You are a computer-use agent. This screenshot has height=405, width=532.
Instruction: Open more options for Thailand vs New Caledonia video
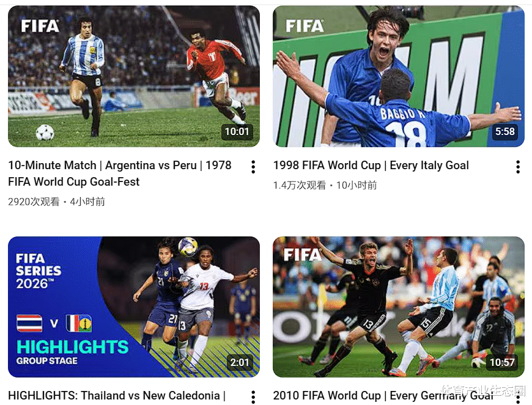(253, 397)
